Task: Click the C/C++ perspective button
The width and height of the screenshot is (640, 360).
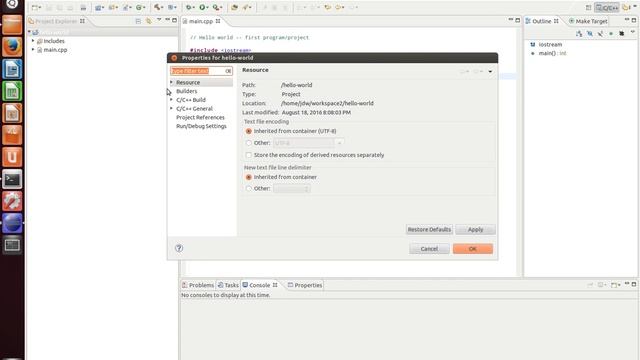Action: [x=607, y=7]
